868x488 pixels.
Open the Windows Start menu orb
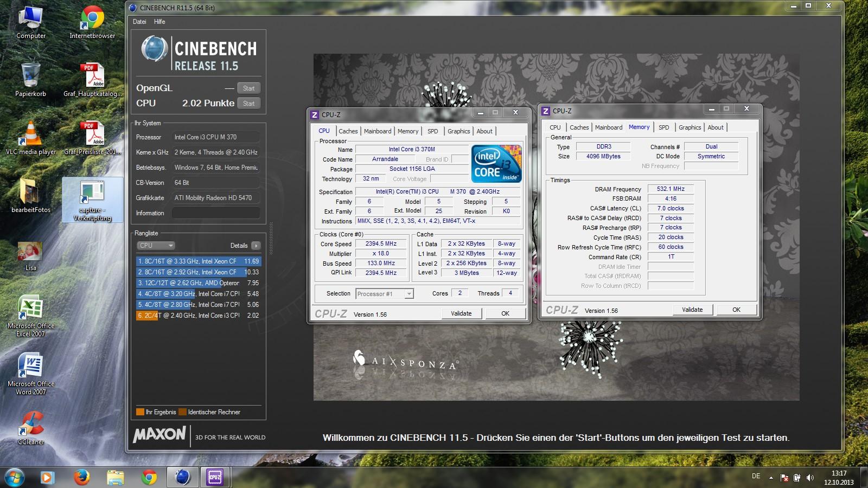(x=15, y=477)
